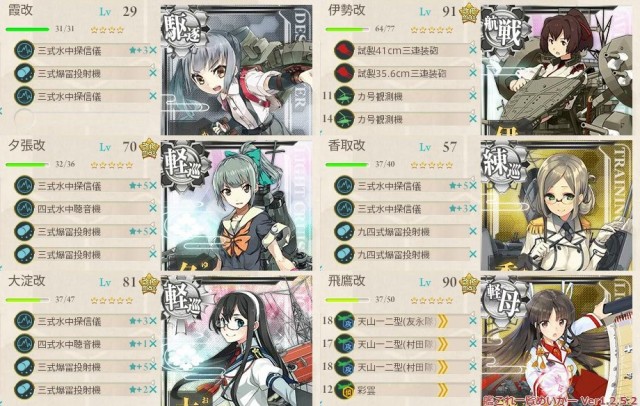Click 香取改's first 九四式爆雷投射機 icon

tap(344, 231)
